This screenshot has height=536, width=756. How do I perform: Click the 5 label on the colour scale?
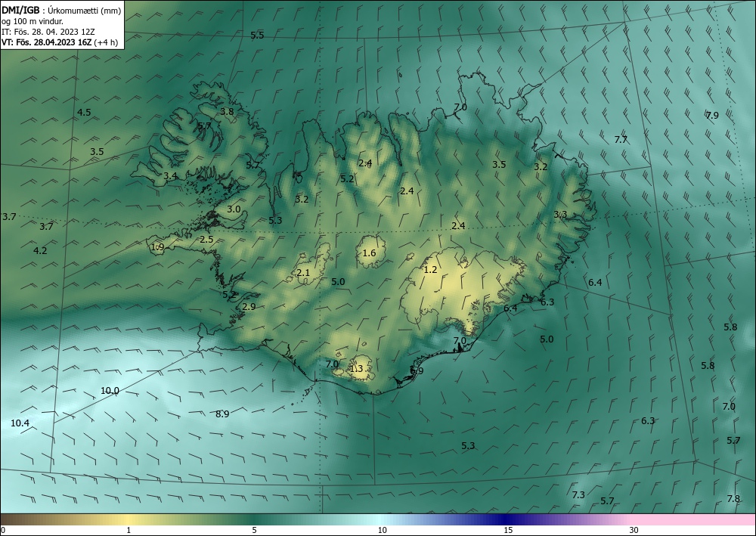(x=254, y=530)
